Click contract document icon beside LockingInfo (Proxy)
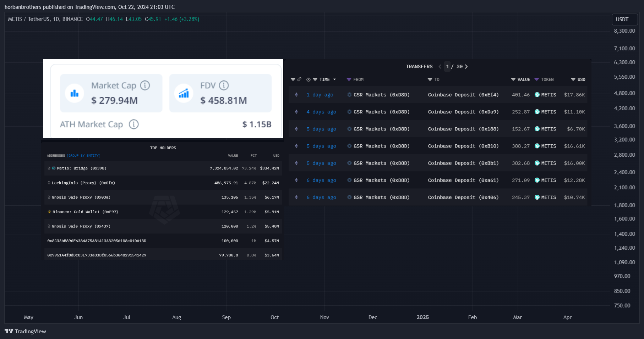This screenshot has width=644, height=339. [49, 183]
